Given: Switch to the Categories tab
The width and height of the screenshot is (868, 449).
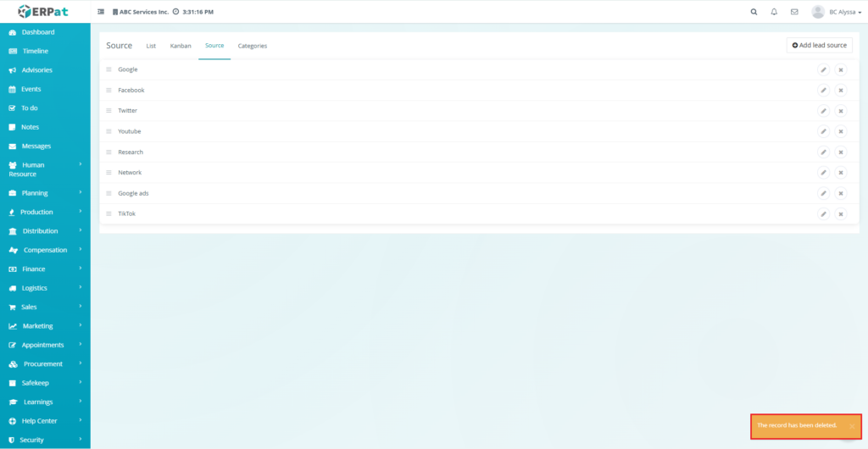Looking at the screenshot, I should (252, 46).
